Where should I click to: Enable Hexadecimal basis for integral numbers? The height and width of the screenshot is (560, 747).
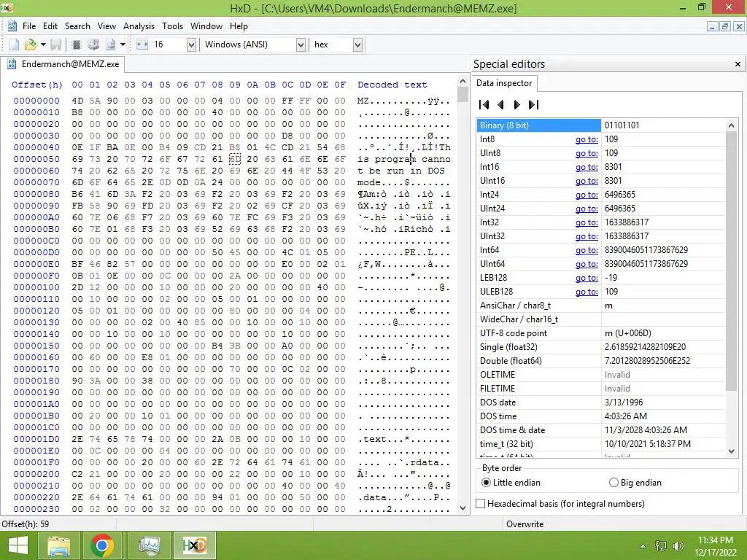click(560, 503)
